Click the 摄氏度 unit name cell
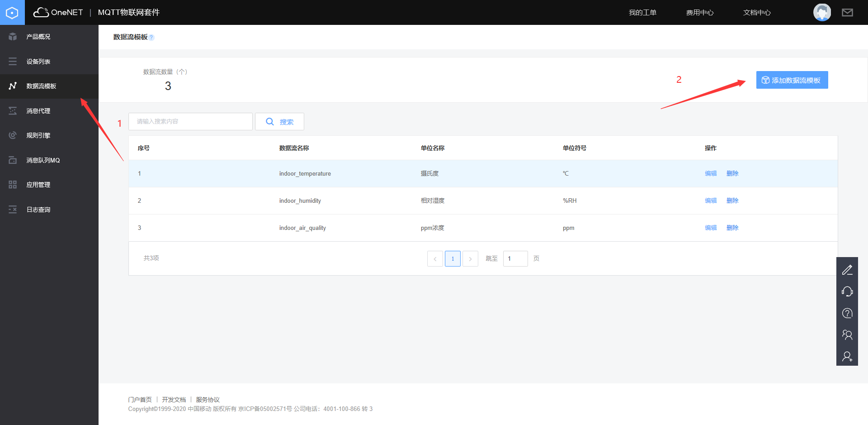Image resolution: width=868 pixels, height=425 pixels. tap(429, 174)
